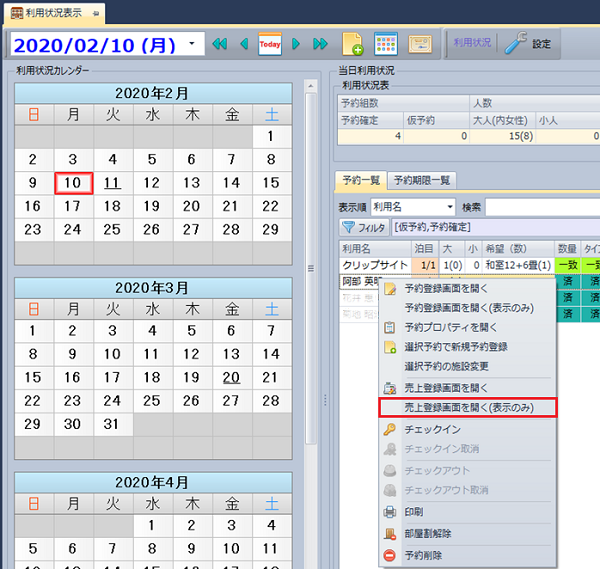Viewport: 600px width, 569px height.
Task: Open the calendar grid view icon
Action: [x=385, y=44]
